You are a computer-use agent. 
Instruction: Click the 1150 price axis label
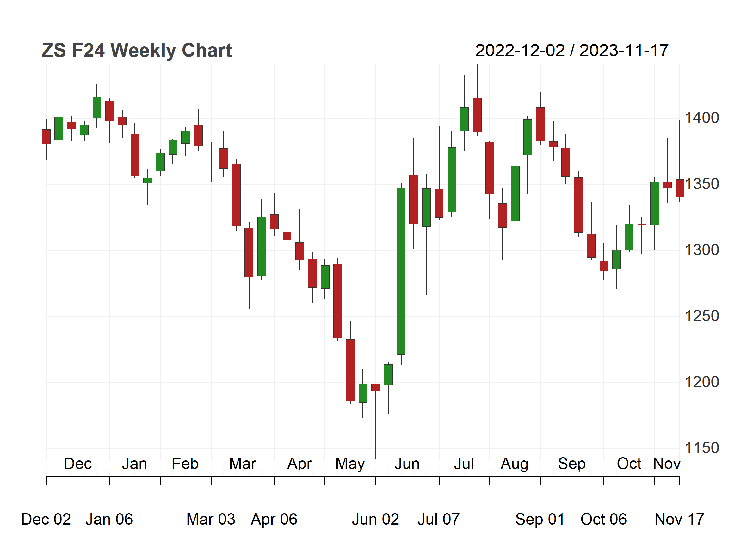pyautogui.click(x=702, y=448)
